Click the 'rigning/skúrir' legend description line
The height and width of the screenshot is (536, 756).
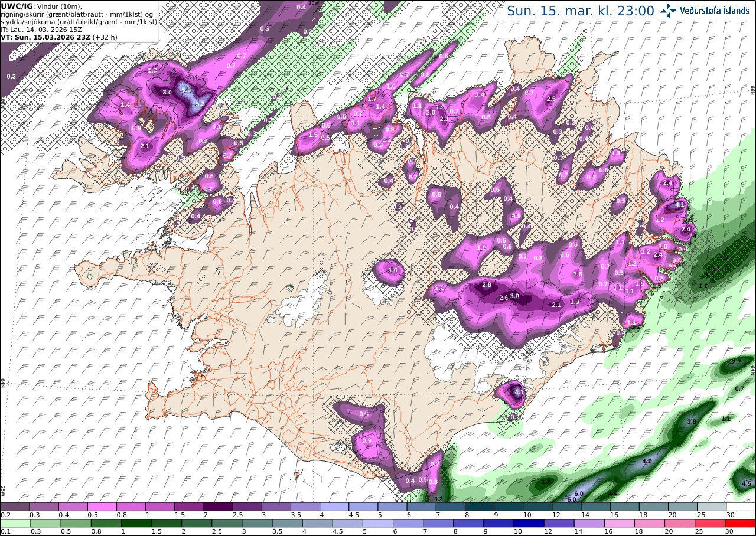[77, 14]
